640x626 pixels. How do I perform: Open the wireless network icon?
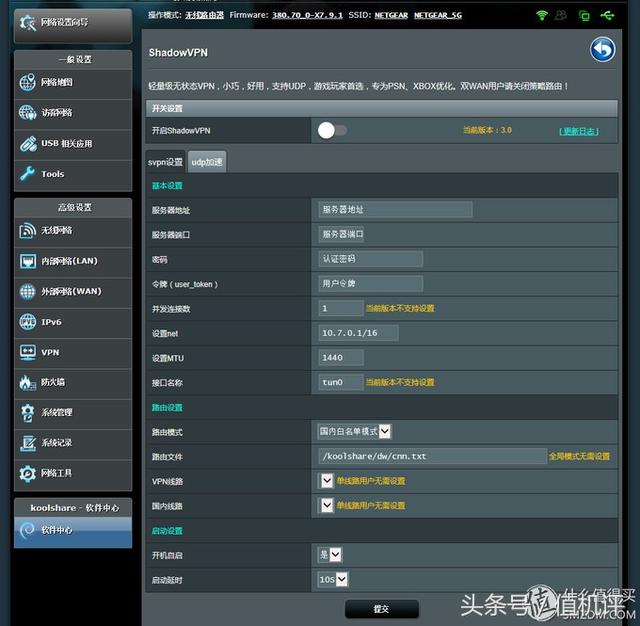point(28,231)
